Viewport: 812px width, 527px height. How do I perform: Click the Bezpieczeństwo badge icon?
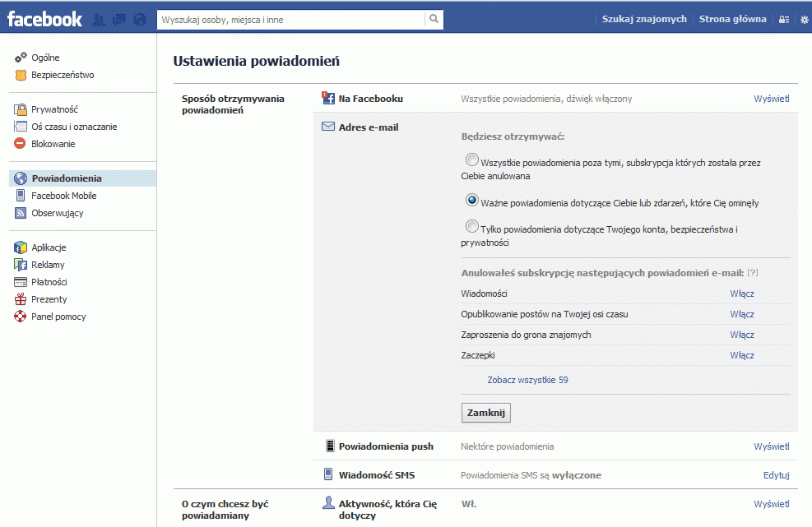pyautogui.click(x=21, y=75)
